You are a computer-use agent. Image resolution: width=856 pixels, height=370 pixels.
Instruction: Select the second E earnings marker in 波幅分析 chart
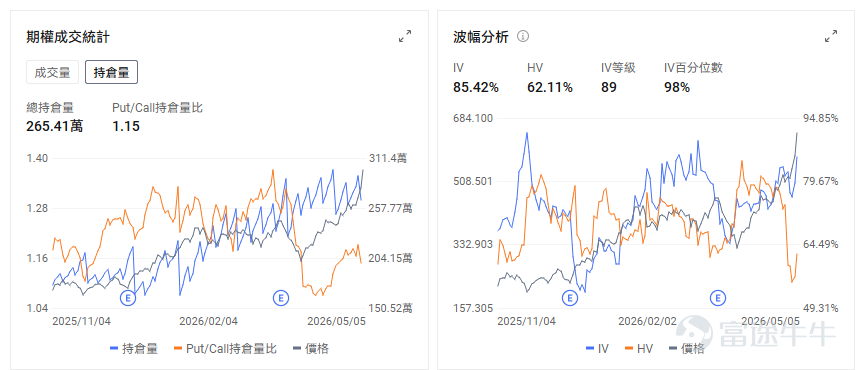click(x=718, y=298)
